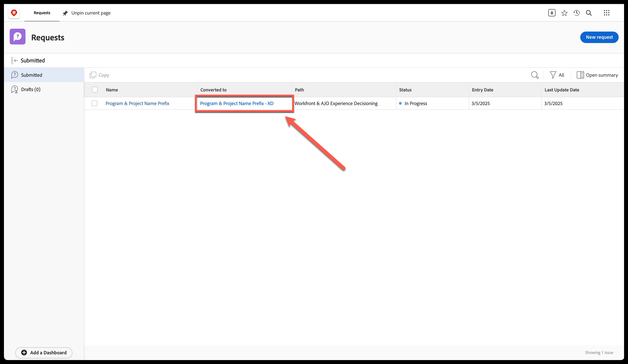
Task: Click the Showing 1 issue footer text
Action: (599, 353)
